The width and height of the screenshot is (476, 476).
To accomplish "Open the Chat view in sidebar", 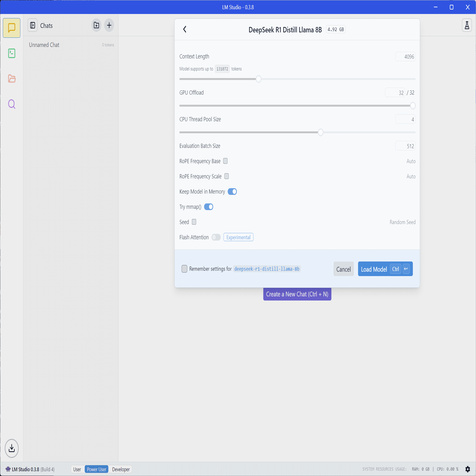I will coord(12,28).
